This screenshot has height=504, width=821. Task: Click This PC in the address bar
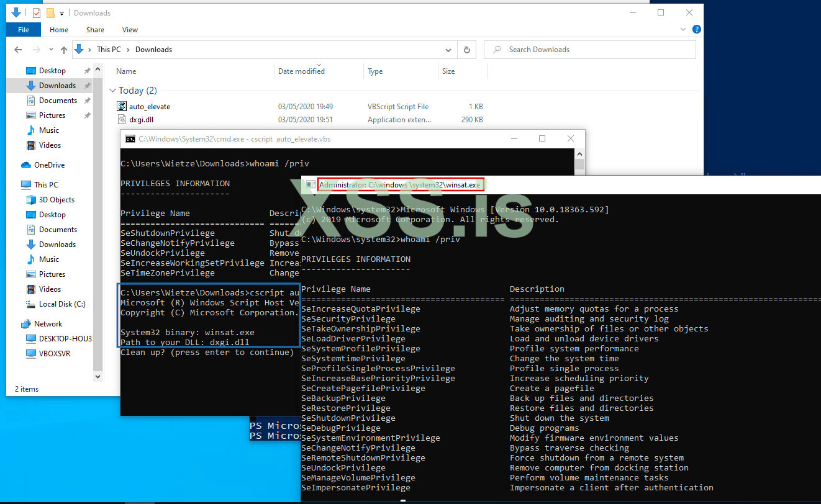(x=109, y=50)
